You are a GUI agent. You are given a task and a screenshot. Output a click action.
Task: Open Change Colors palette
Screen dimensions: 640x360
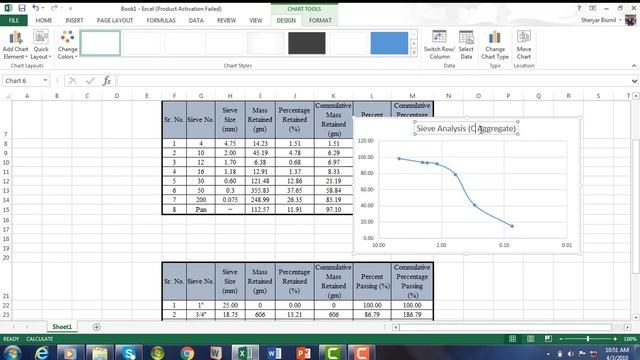click(67, 45)
